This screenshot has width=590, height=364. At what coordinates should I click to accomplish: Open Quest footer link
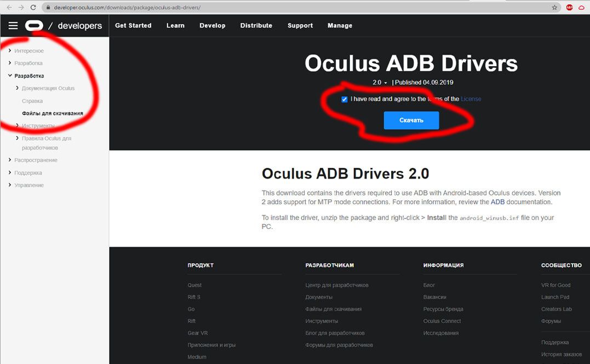click(194, 285)
